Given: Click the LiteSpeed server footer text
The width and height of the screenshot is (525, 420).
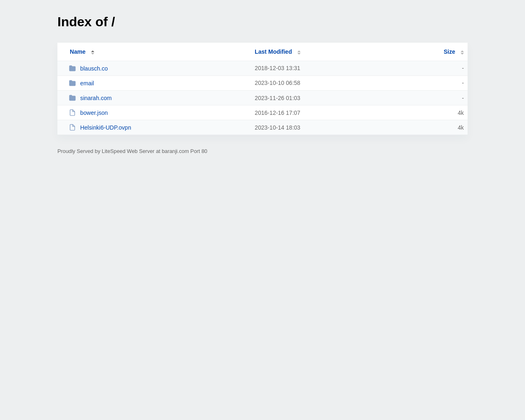Looking at the screenshot, I should point(132,151).
